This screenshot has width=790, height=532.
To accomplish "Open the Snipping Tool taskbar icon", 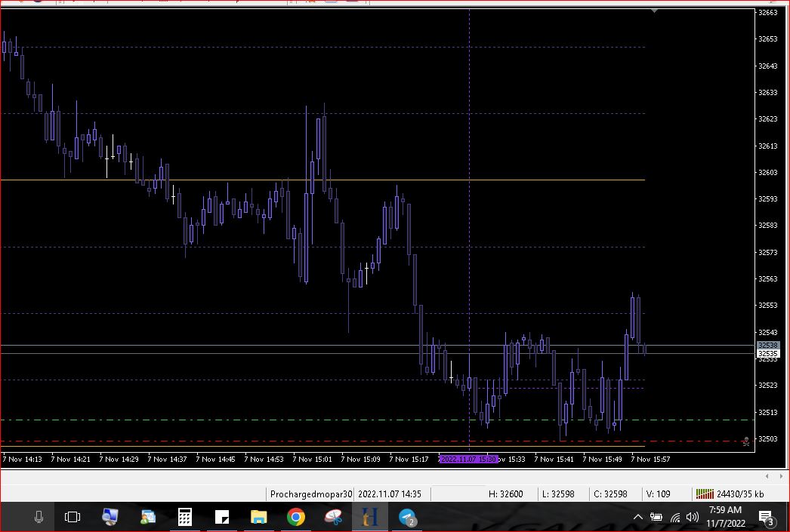I will (333, 518).
